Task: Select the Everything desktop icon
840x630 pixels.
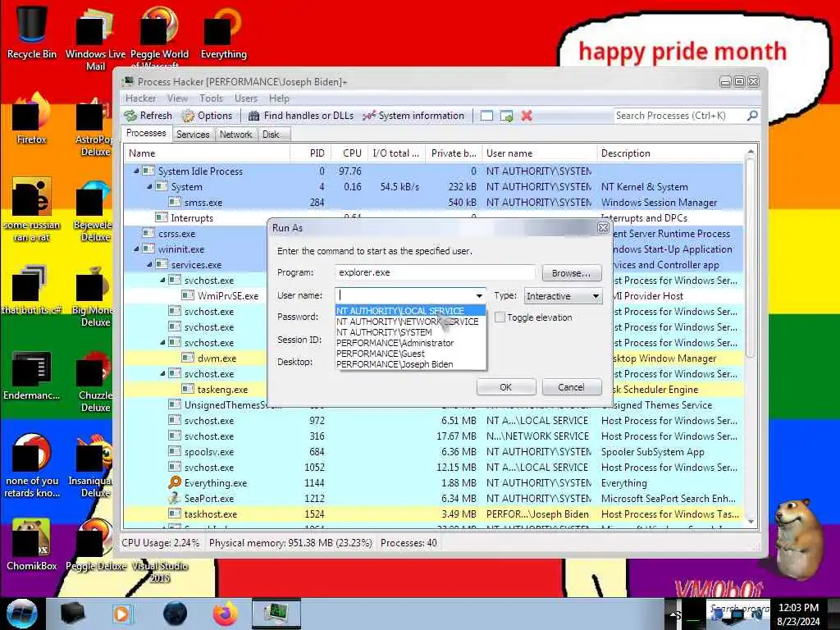Action: tap(223, 32)
